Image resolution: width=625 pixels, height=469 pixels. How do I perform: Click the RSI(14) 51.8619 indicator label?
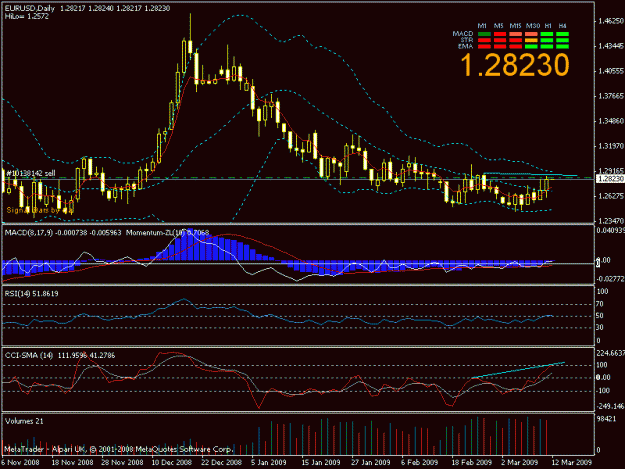31,294
